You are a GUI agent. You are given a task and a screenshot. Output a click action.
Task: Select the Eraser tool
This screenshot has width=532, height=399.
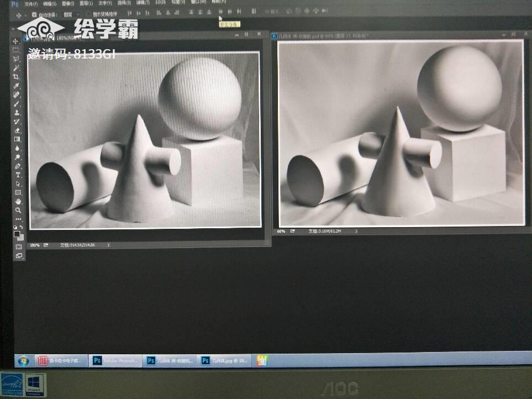click(x=17, y=130)
